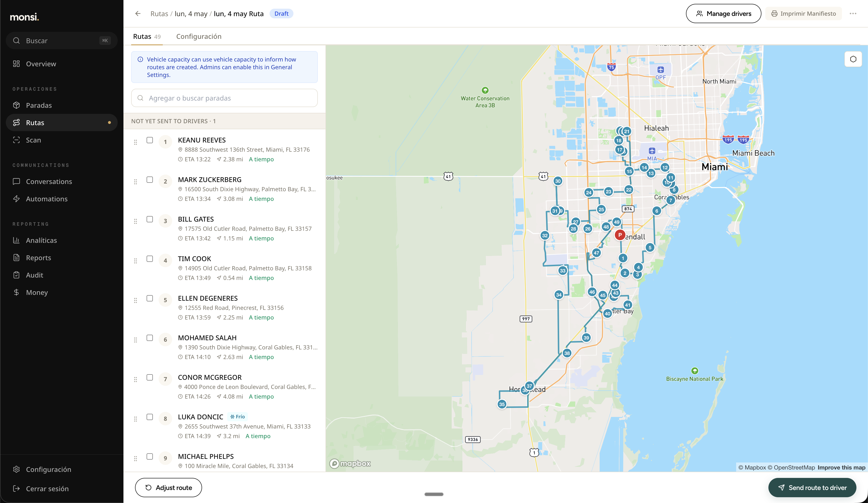Click map stop marker 39
The width and height of the screenshot is (868, 503).
click(x=586, y=338)
